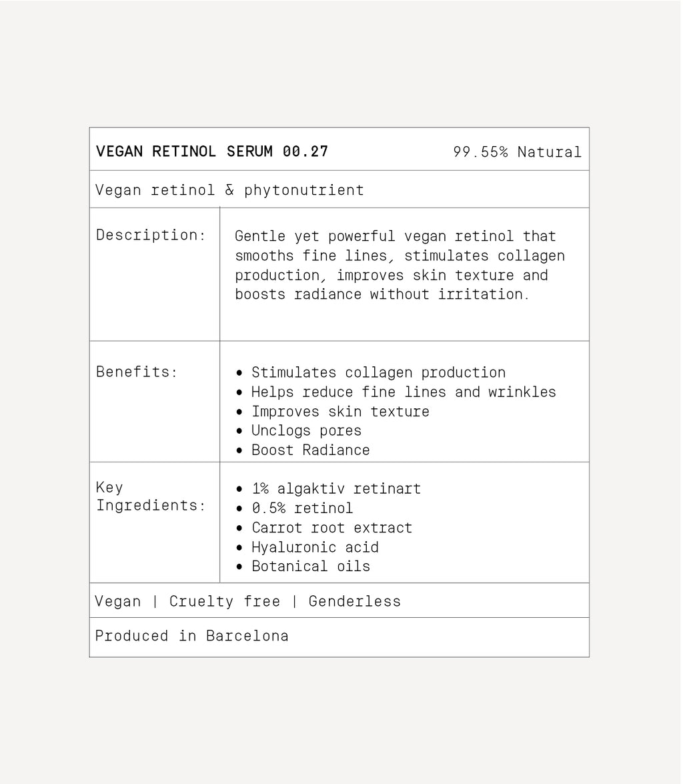683x784 pixels.
Task: Select the Boost Radiance benefit
Action: 310,450
